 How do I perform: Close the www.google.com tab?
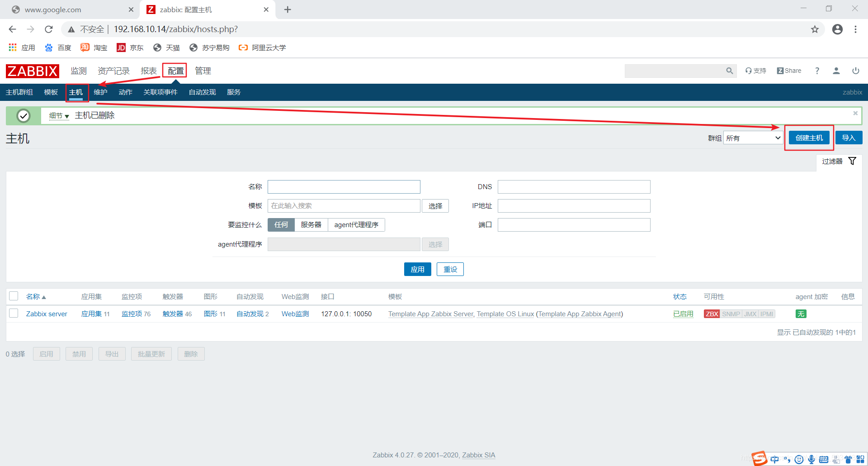click(131, 10)
